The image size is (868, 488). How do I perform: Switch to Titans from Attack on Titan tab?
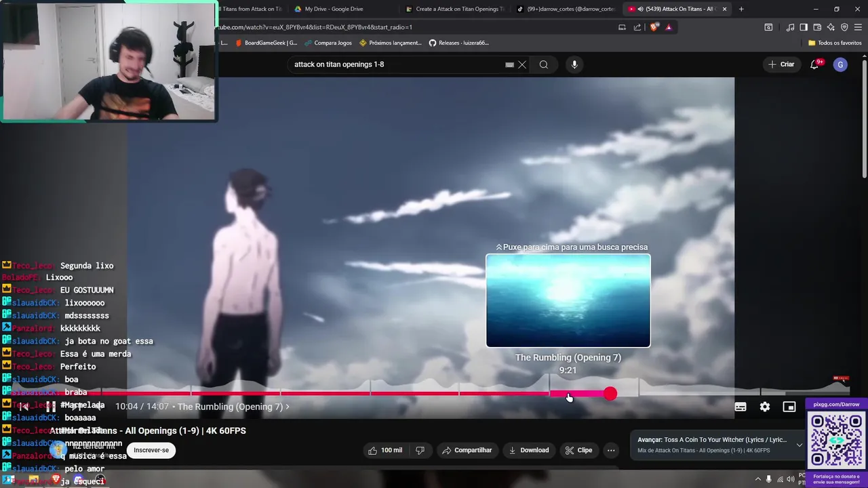[251, 9]
